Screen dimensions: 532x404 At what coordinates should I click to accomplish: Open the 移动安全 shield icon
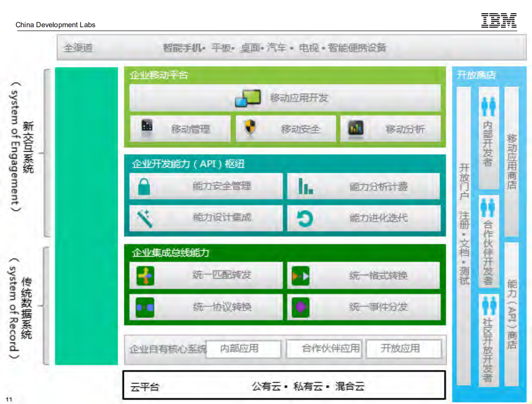251,128
